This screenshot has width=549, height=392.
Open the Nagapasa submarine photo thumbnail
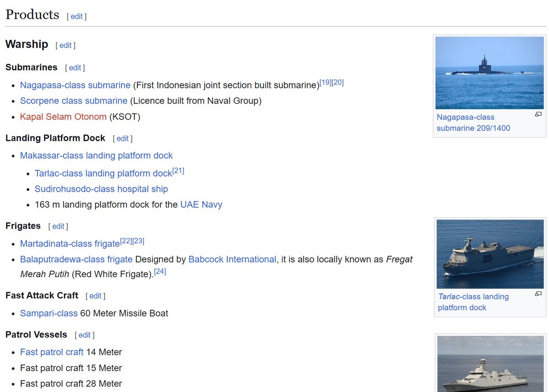click(489, 73)
